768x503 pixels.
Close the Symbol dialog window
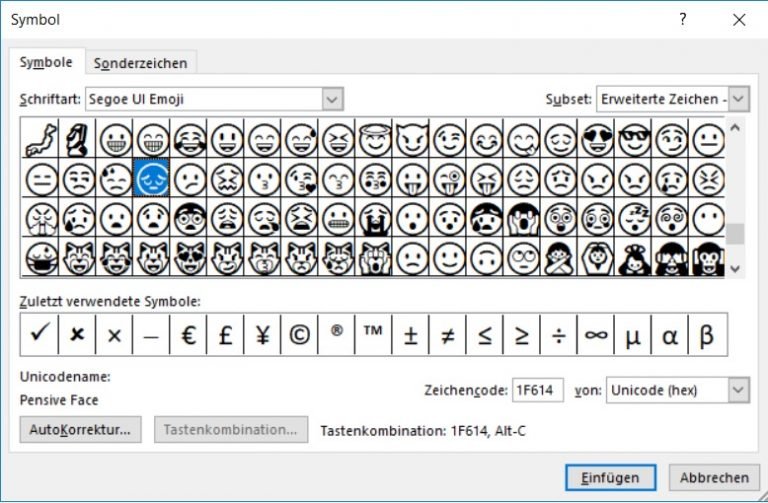pos(739,20)
